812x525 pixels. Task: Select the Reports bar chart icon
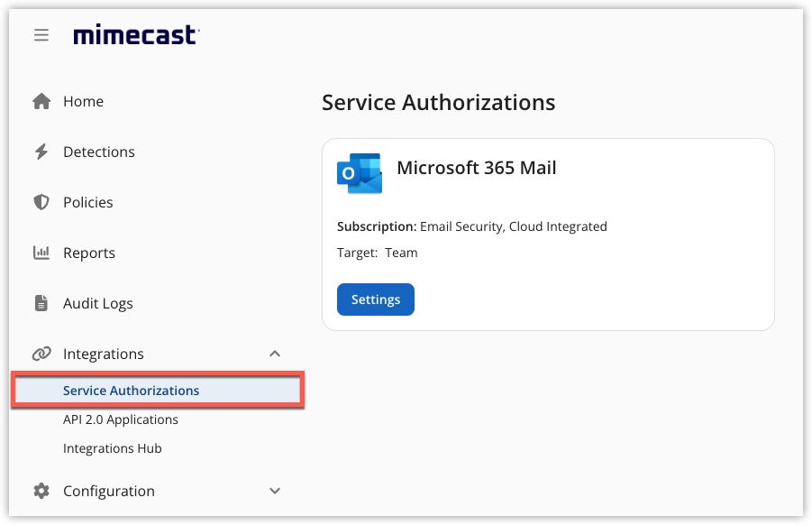[x=41, y=253]
